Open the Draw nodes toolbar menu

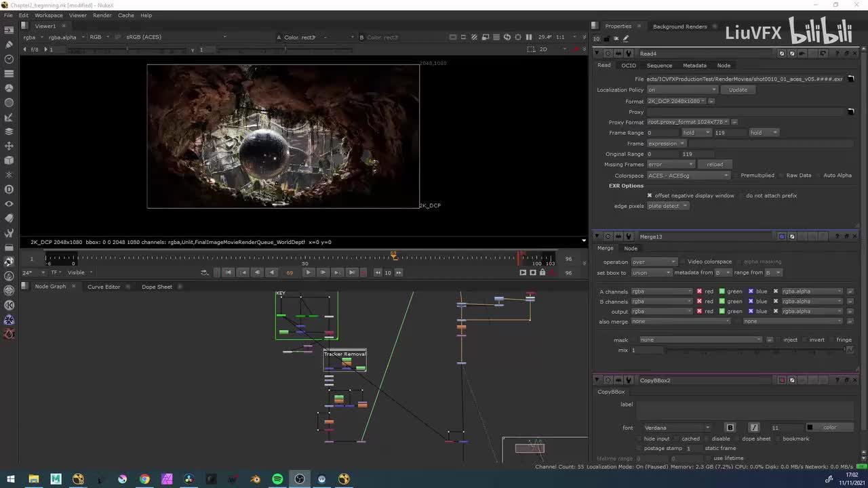9,45
